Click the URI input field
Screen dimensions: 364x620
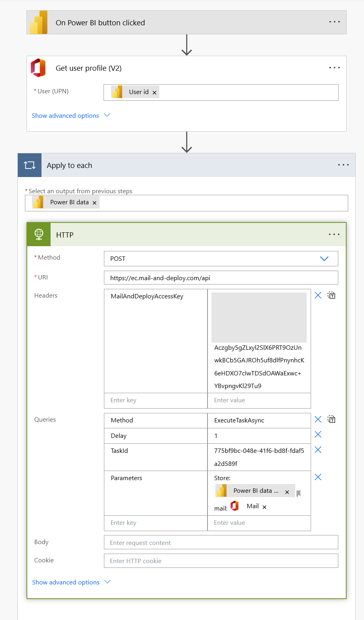click(221, 278)
